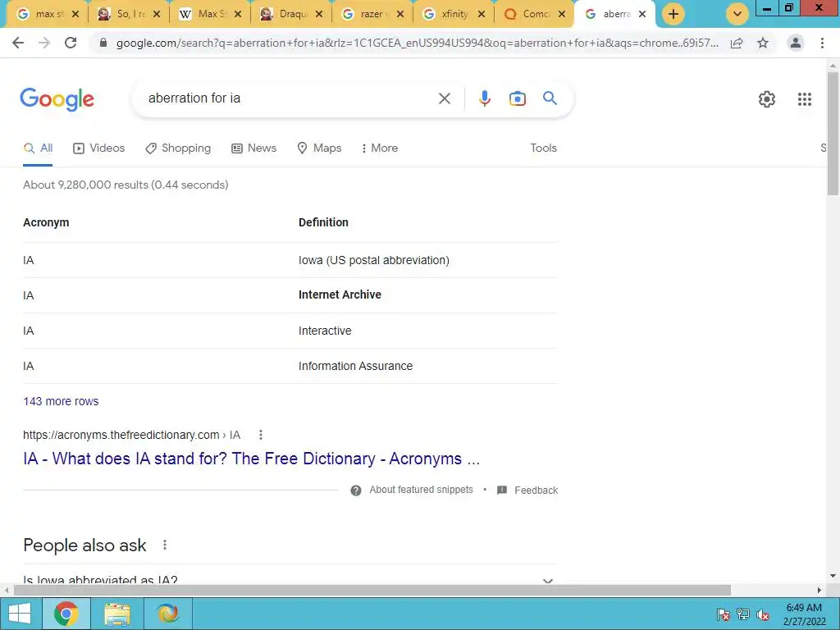Search by image with the camera icon
This screenshot has width=840, height=630.
tap(517, 98)
